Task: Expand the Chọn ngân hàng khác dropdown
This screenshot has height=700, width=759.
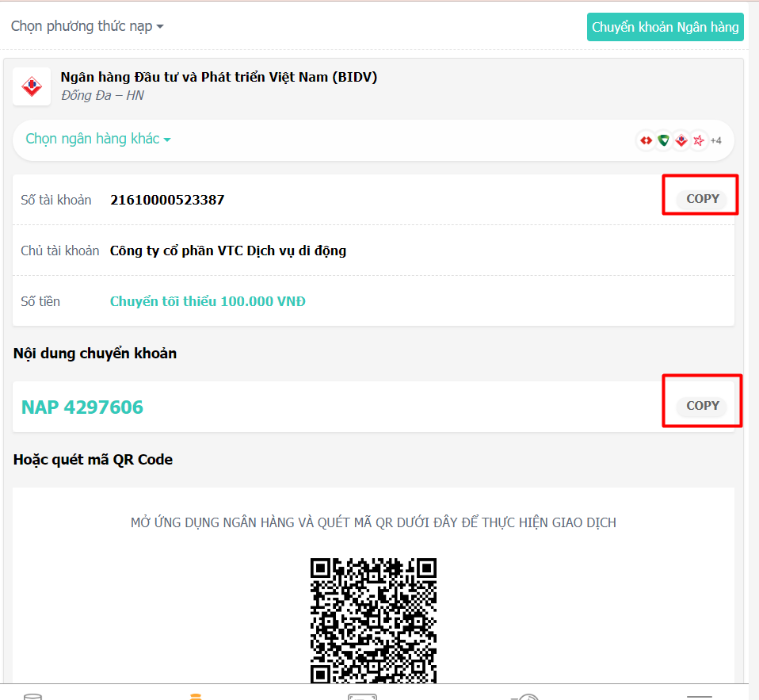Action: [98, 139]
